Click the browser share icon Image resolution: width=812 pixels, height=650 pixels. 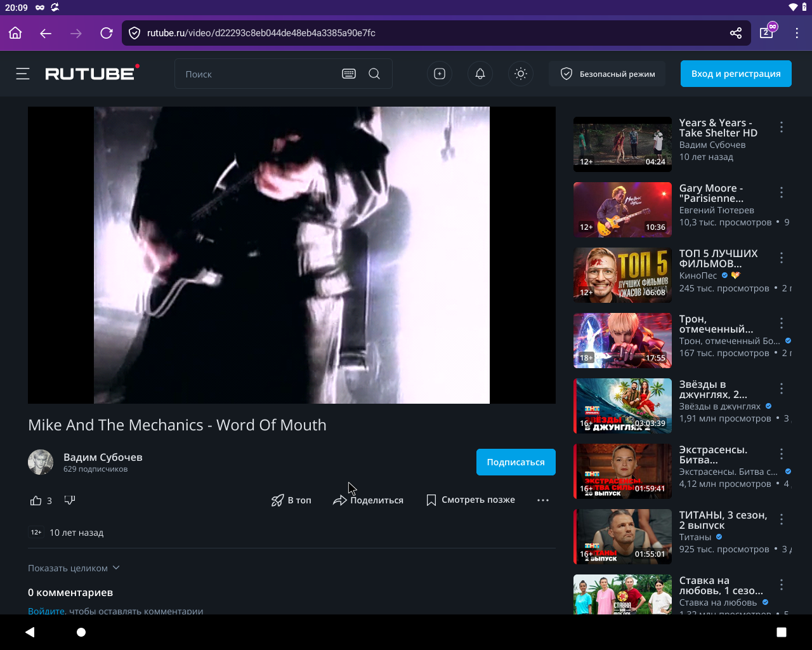coord(736,33)
